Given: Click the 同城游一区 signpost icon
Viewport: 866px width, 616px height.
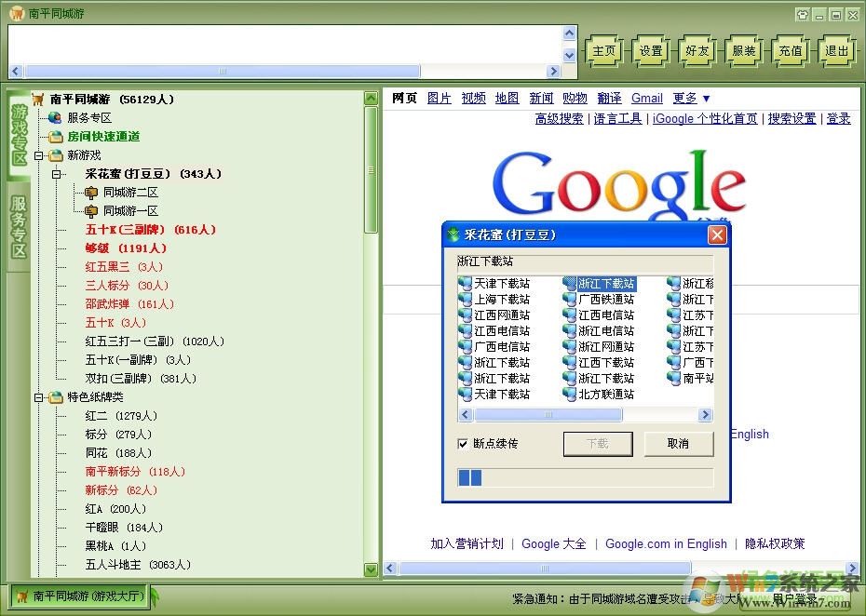Looking at the screenshot, I should click(x=91, y=211).
